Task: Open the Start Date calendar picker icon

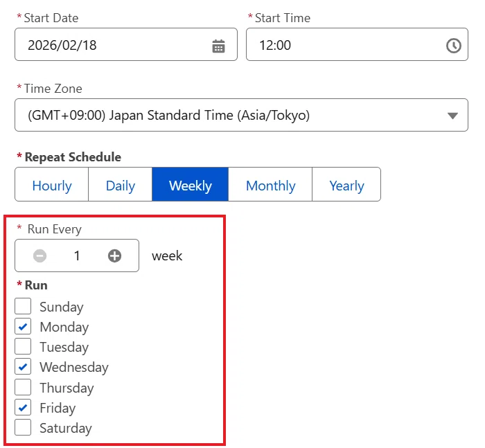Action: [218, 46]
